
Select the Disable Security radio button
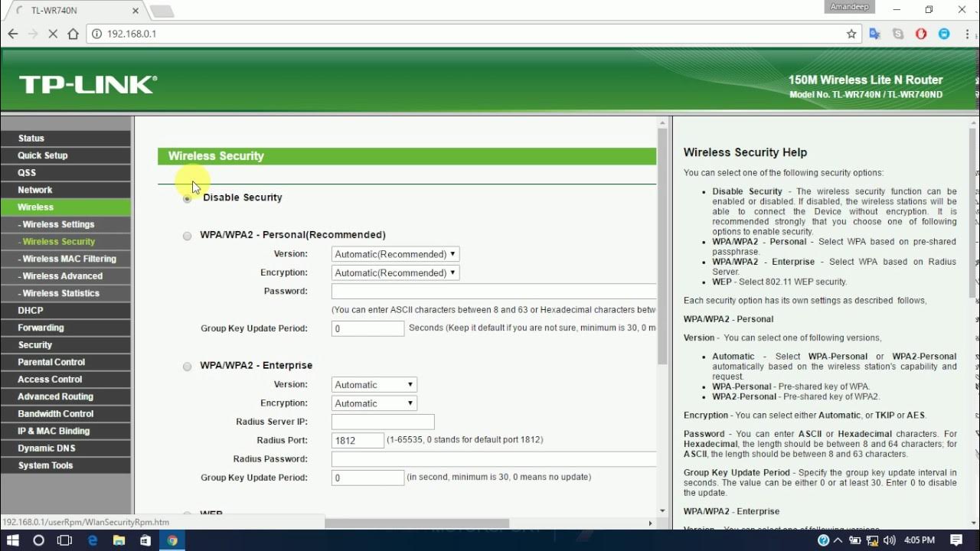(x=187, y=199)
